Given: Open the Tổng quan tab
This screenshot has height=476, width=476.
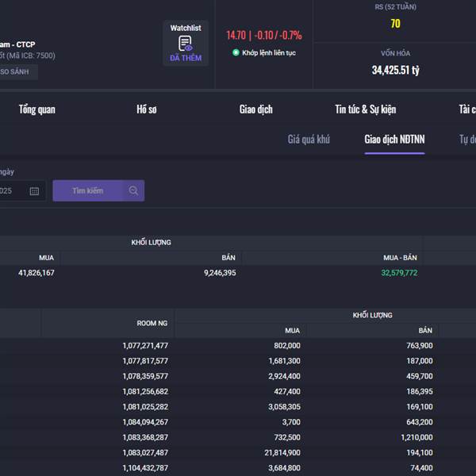Looking at the screenshot, I should 37,109.
